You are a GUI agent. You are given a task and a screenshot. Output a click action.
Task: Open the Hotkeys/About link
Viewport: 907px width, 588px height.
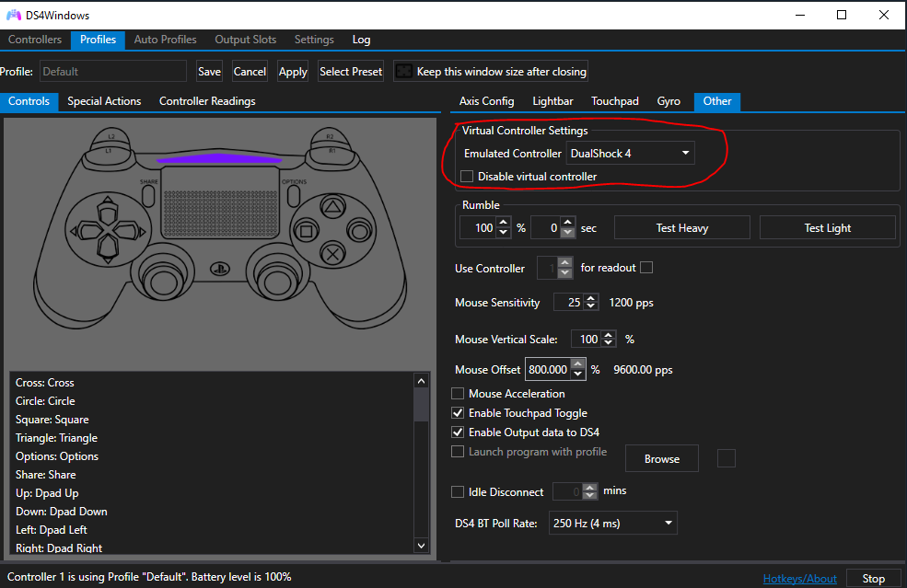point(799,579)
